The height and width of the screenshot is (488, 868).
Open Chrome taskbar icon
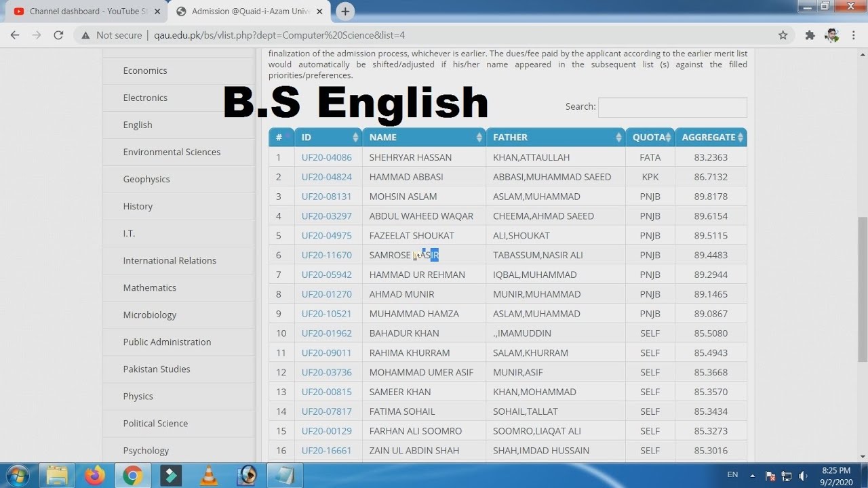(134, 476)
